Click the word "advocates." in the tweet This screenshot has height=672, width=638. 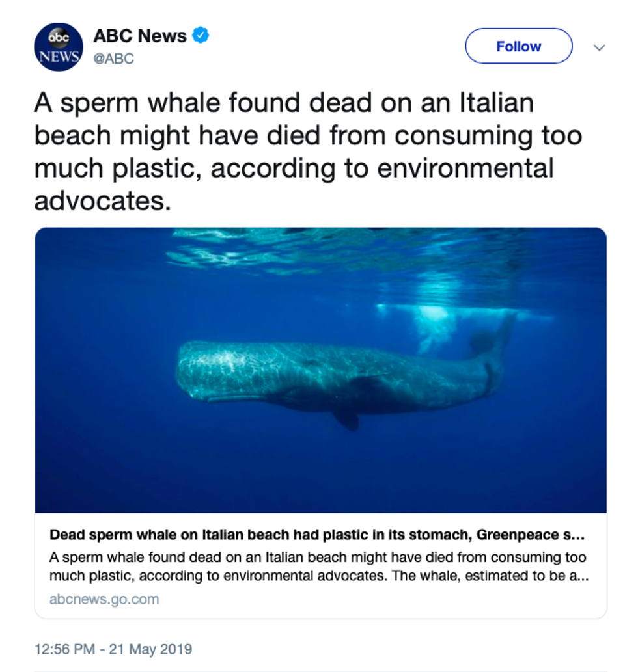[x=102, y=201]
